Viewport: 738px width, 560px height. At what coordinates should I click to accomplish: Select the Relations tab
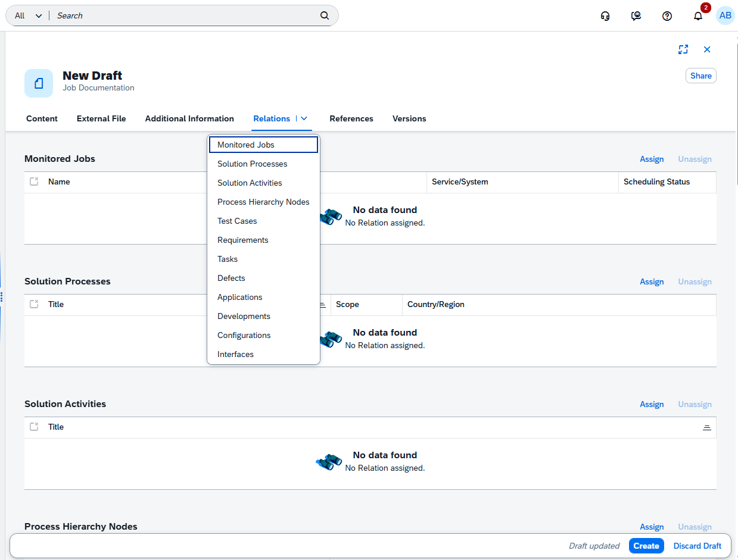pos(272,118)
